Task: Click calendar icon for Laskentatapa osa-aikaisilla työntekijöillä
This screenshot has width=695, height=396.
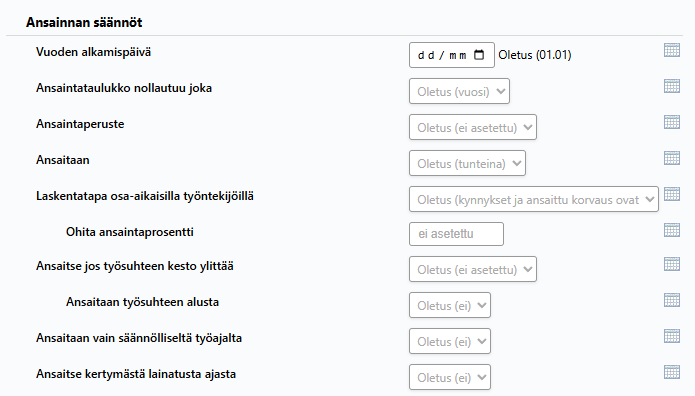Action: (672, 194)
